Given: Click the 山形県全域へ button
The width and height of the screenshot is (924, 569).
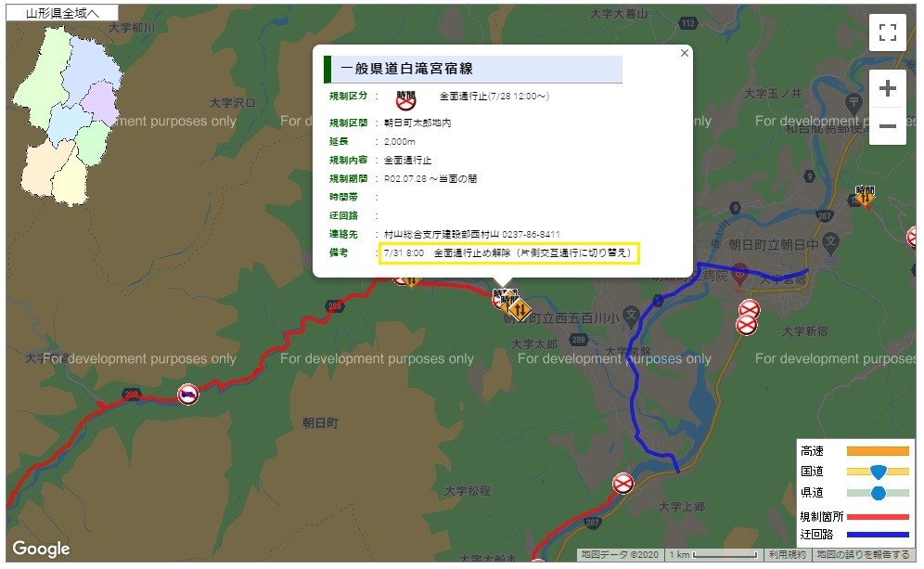Looking at the screenshot, I should click(x=62, y=13).
